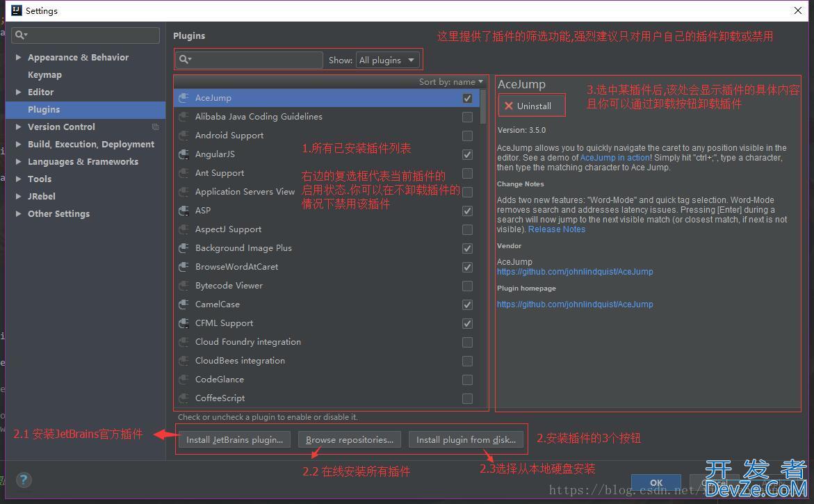Click the ASP plugin icon

point(184,210)
